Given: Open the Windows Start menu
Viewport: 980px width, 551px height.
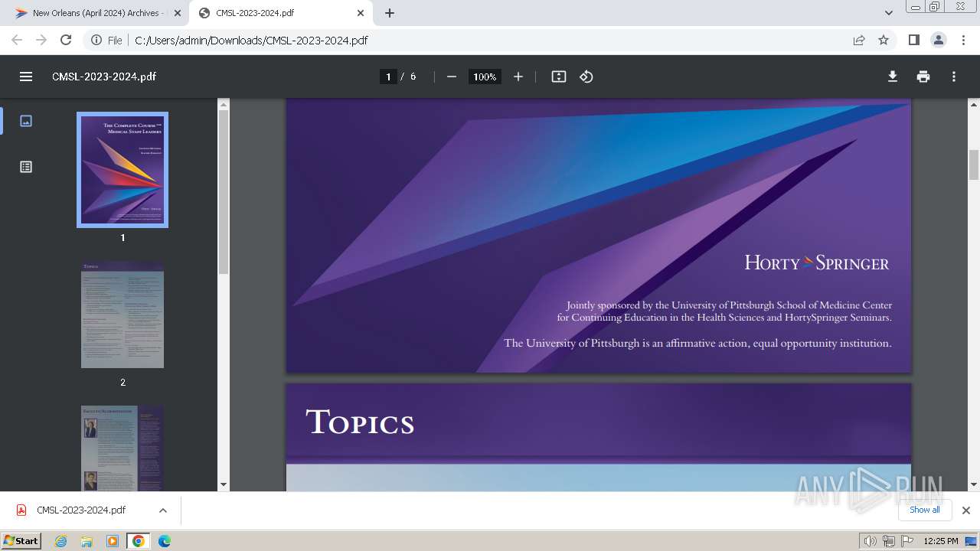Looking at the screenshot, I should coord(21,540).
